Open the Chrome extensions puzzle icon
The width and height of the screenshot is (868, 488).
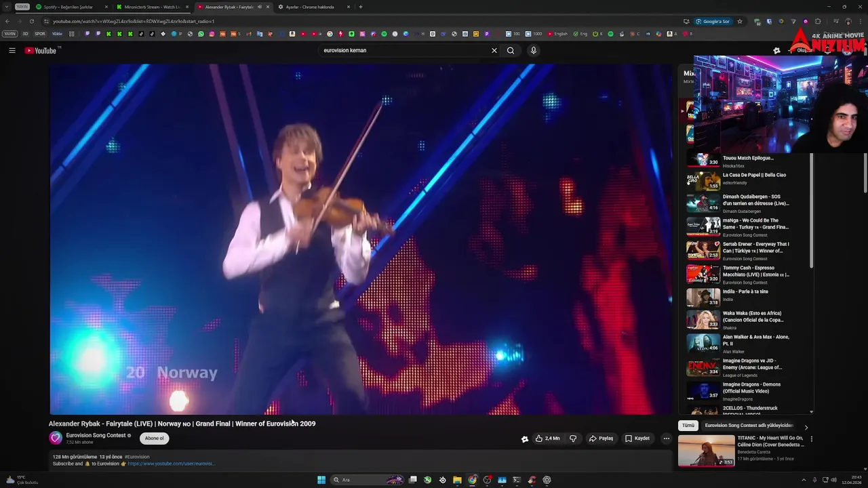818,21
